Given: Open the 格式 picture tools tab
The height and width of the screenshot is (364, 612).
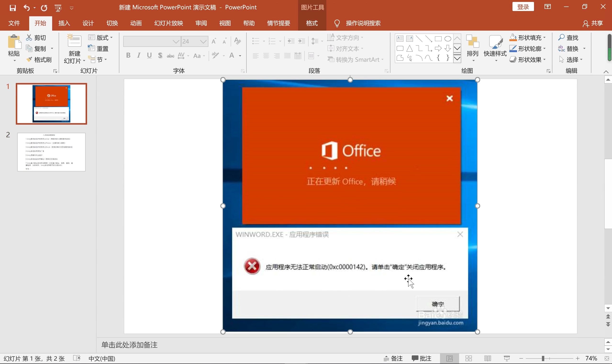Looking at the screenshot, I should pos(312,23).
